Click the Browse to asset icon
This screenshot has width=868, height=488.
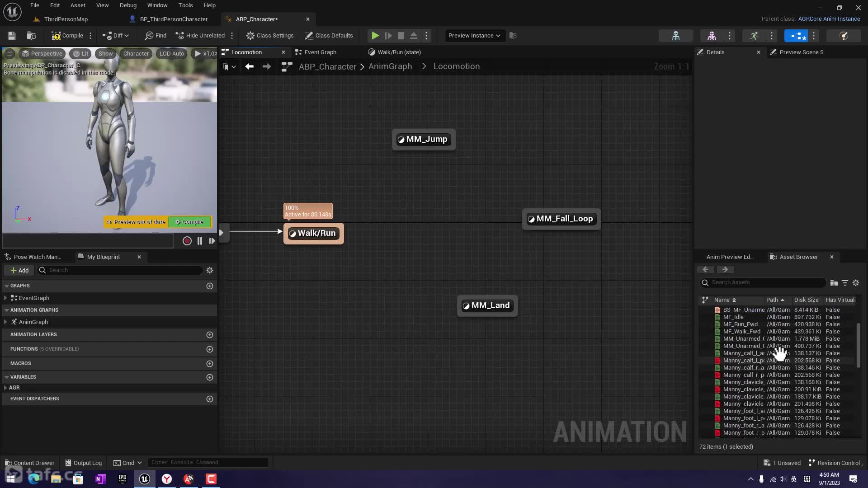point(32,36)
